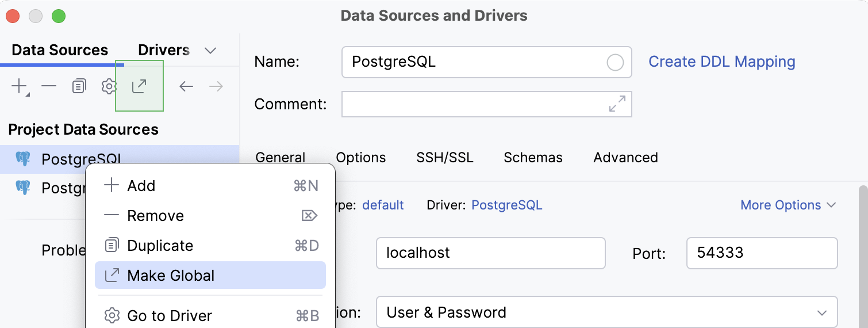Click the Create DDL Mapping link

[x=721, y=62]
